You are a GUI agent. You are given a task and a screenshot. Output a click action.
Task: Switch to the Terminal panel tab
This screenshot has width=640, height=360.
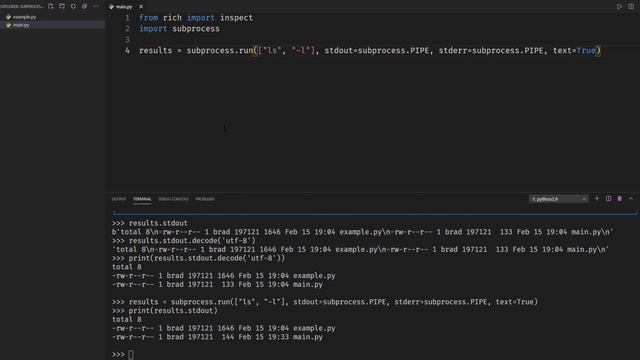[x=142, y=199]
